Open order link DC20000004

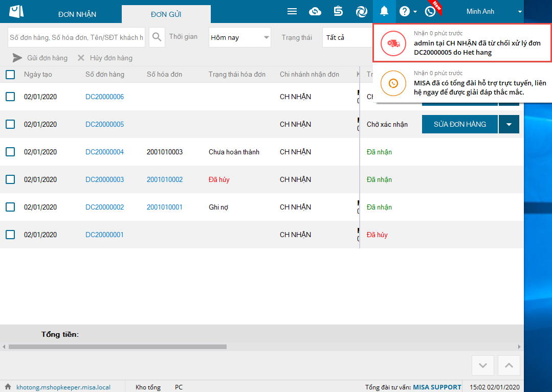(104, 152)
